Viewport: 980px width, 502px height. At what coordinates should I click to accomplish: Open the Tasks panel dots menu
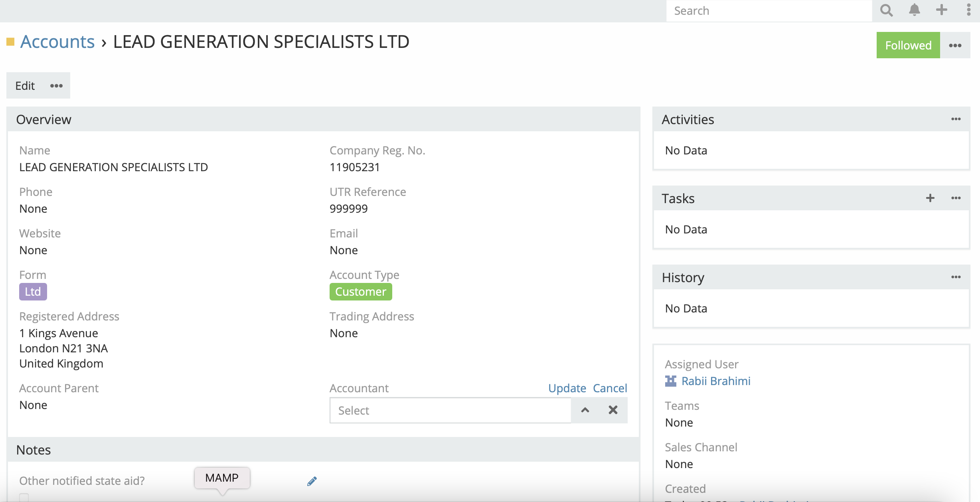pos(956,198)
